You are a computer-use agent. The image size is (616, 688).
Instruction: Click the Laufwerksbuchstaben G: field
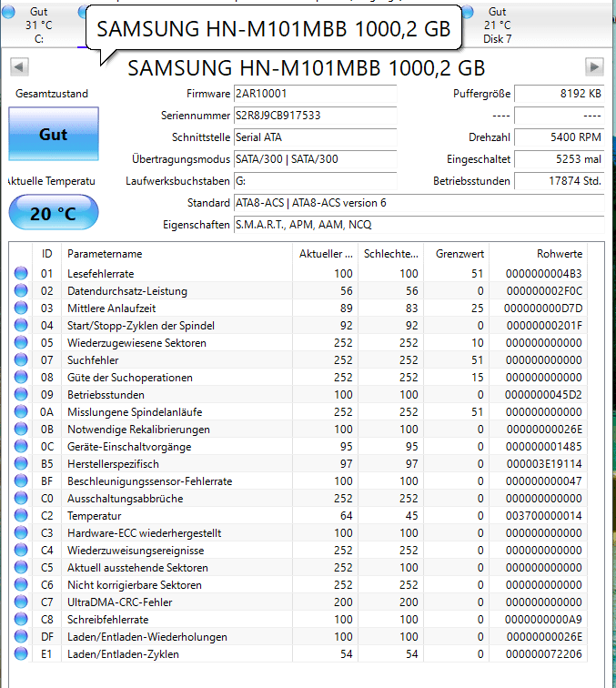(x=315, y=181)
